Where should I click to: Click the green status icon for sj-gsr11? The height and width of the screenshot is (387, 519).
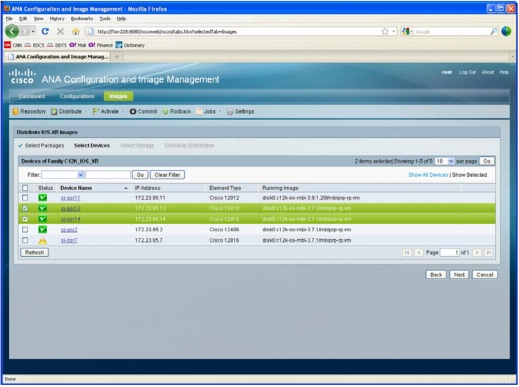coord(42,198)
